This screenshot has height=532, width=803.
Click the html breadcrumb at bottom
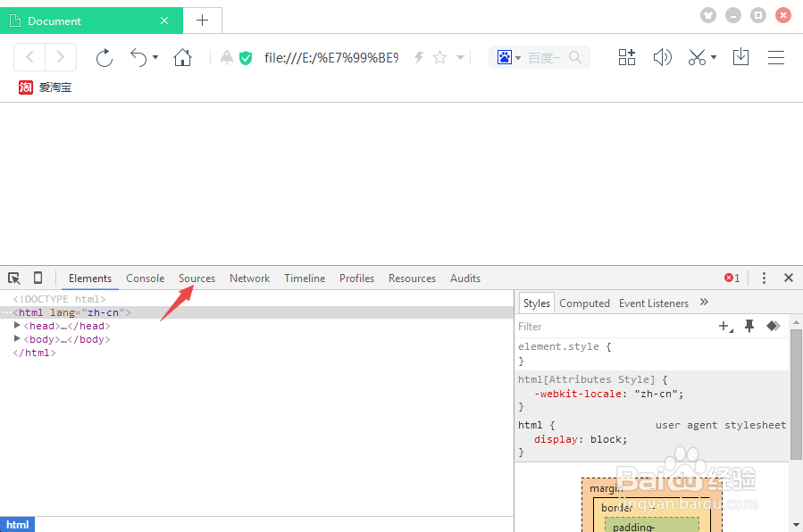(x=17, y=525)
